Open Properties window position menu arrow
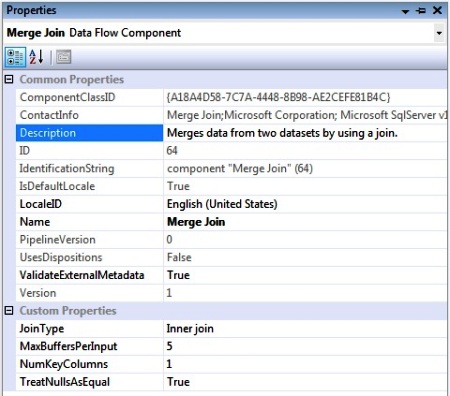Image resolution: width=450 pixels, height=396 pixels. click(405, 12)
